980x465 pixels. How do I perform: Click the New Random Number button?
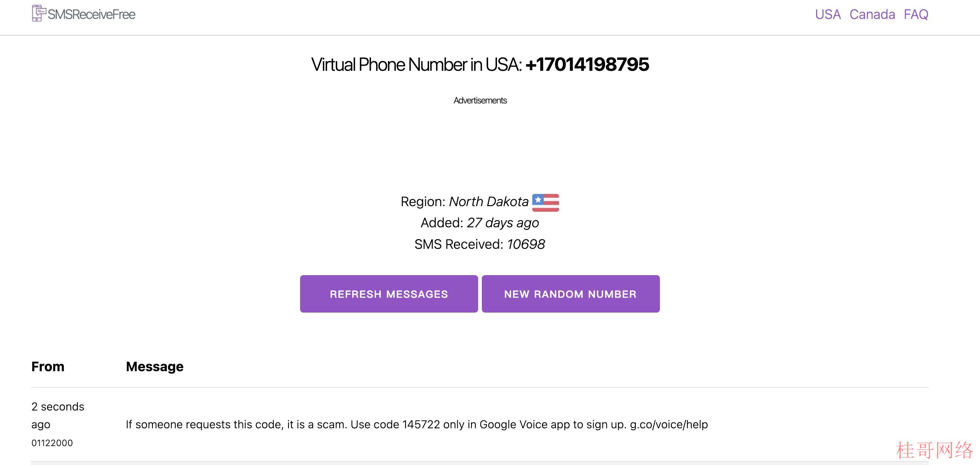570,294
